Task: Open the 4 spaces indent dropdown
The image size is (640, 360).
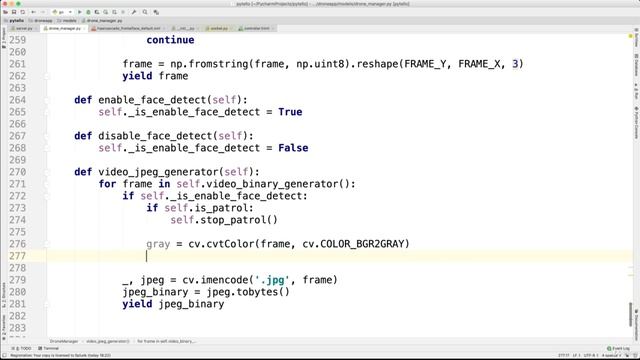Action: [611, 356]
